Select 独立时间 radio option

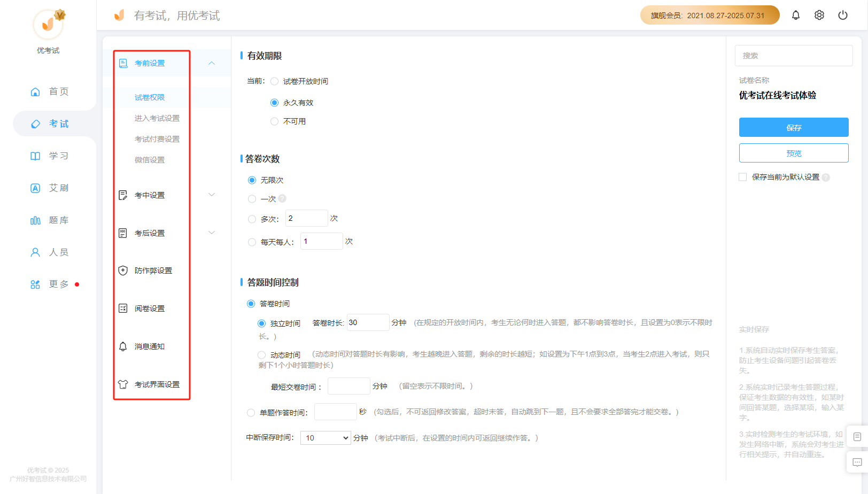pos(261,323)
